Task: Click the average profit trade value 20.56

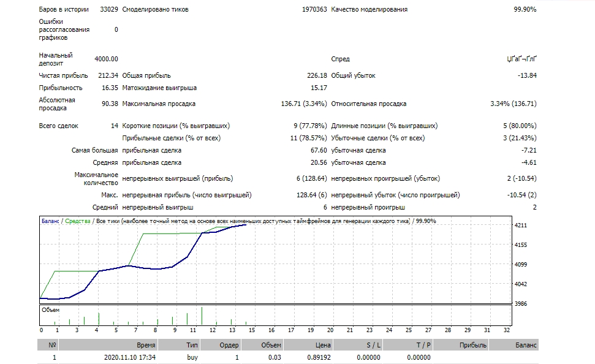Action: click(319, 162)
